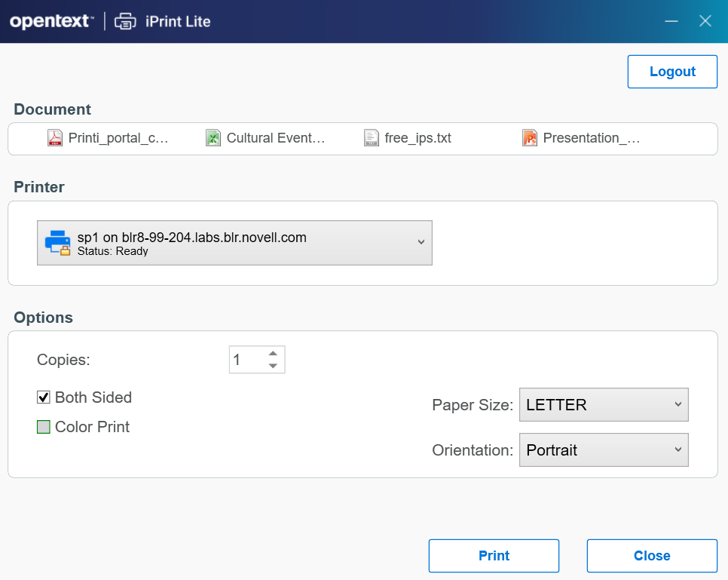Viewport: 728px width, 580px height.
Task: Click the PDF icon for Printi_portal document
Action: pos(55,138)
